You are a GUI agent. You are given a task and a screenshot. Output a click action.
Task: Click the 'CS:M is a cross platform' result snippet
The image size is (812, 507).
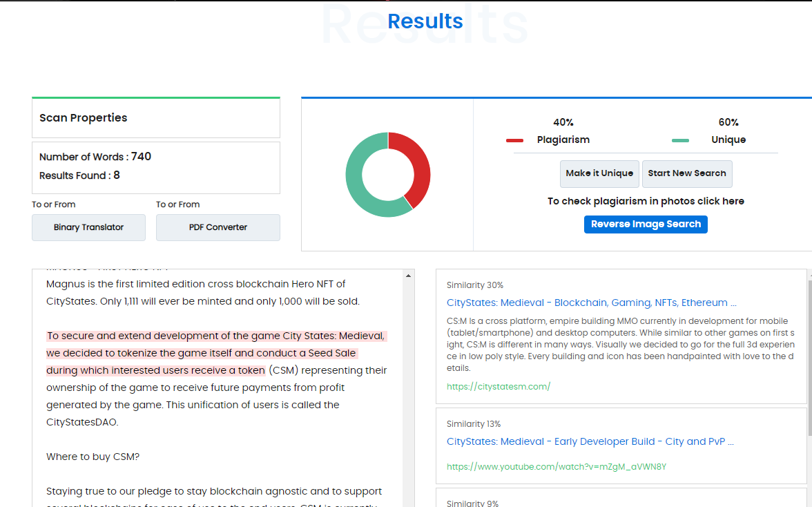tap(620, 345)
